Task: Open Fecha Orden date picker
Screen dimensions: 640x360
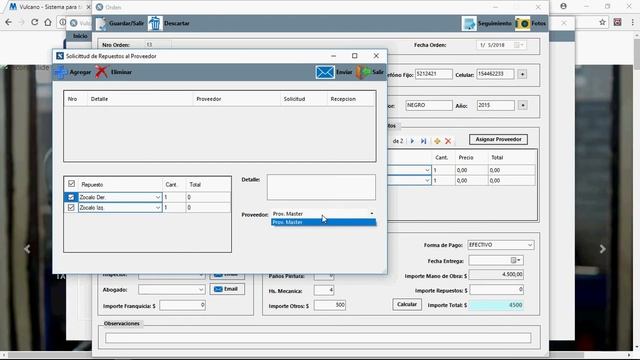Action: click(x=519, y=45)
